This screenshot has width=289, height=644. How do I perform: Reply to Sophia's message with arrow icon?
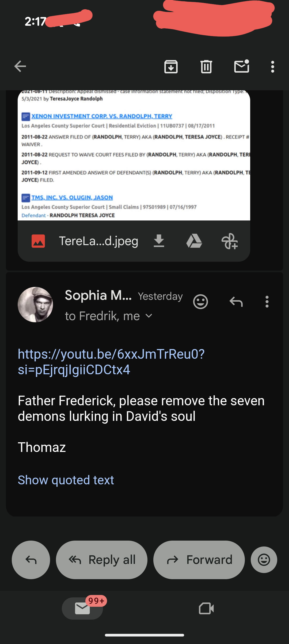point(236,302)
